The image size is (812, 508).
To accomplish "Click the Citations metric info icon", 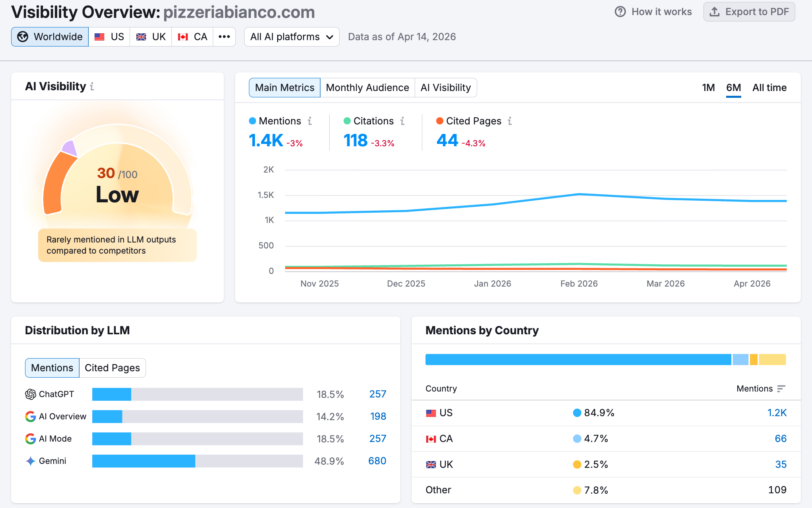I will pyautogui.click(x=402, y=121).
